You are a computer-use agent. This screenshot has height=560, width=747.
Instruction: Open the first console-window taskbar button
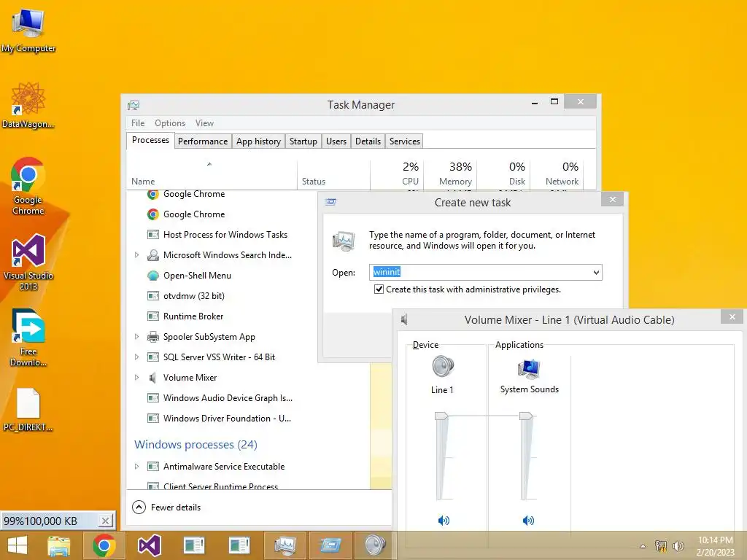(194, 545)
